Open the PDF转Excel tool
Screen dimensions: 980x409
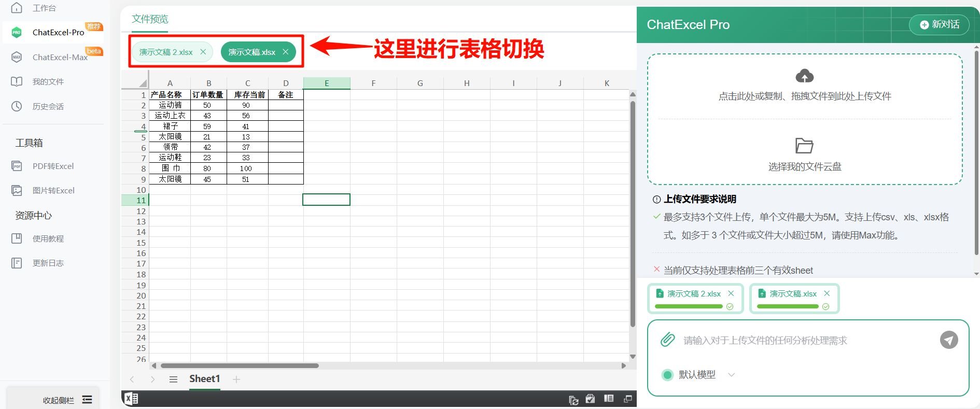[53, 166]
